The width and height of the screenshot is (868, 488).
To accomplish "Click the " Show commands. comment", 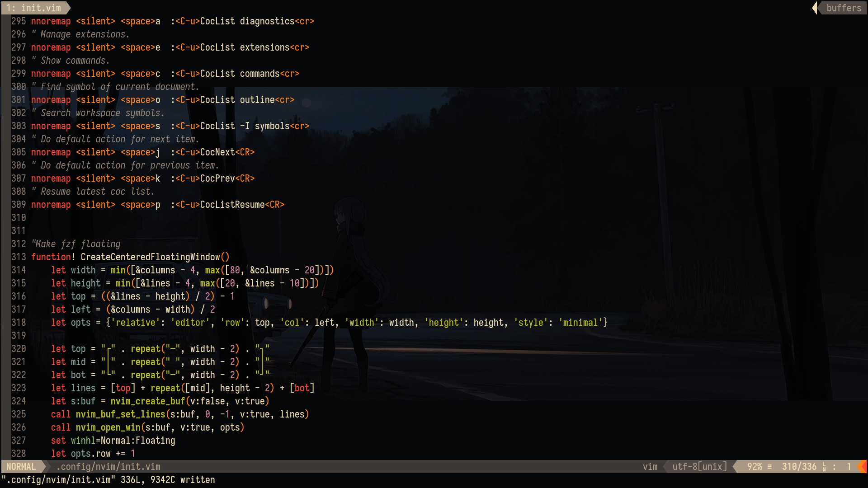I will (71, 61).
